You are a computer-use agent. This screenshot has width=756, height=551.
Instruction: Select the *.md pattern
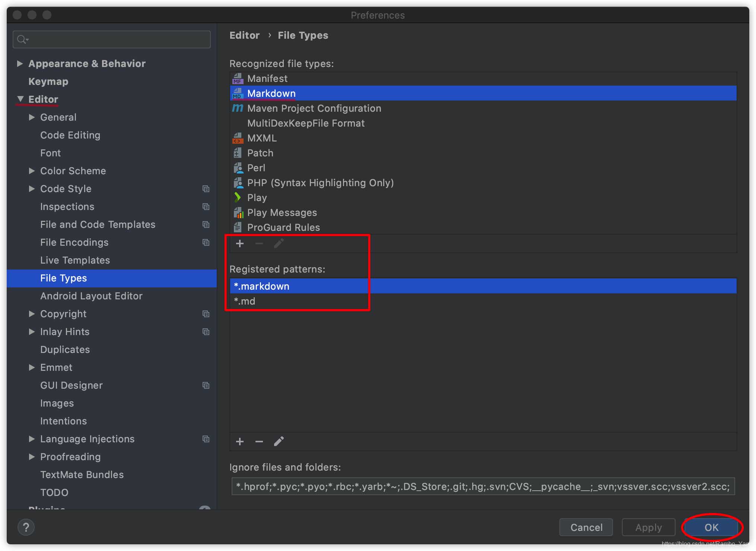(x=483, y=301)
